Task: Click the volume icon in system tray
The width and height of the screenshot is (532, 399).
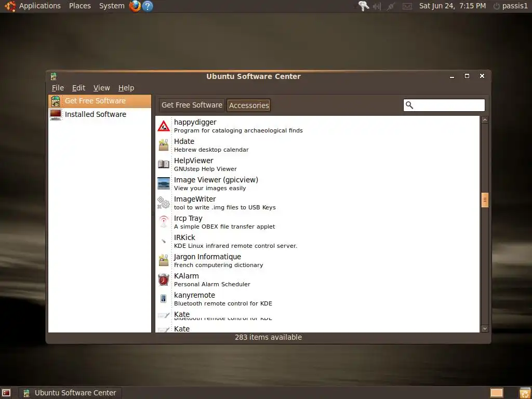Action: click(377, 6)
